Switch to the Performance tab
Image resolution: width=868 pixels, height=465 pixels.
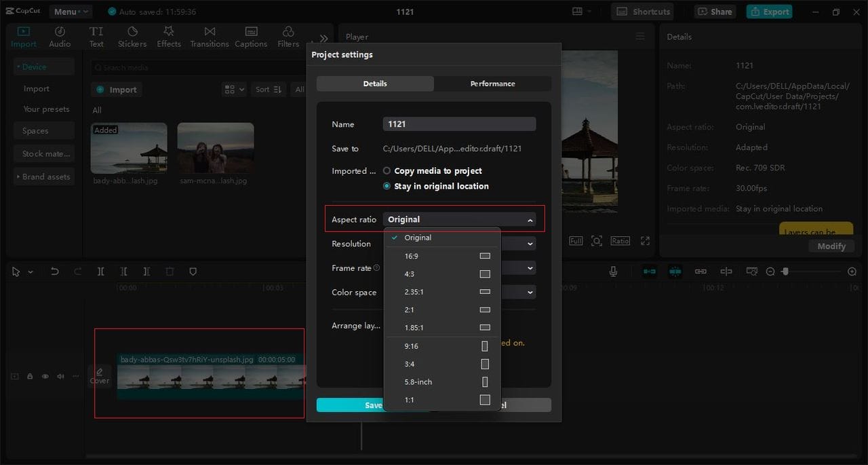(492, 83)
